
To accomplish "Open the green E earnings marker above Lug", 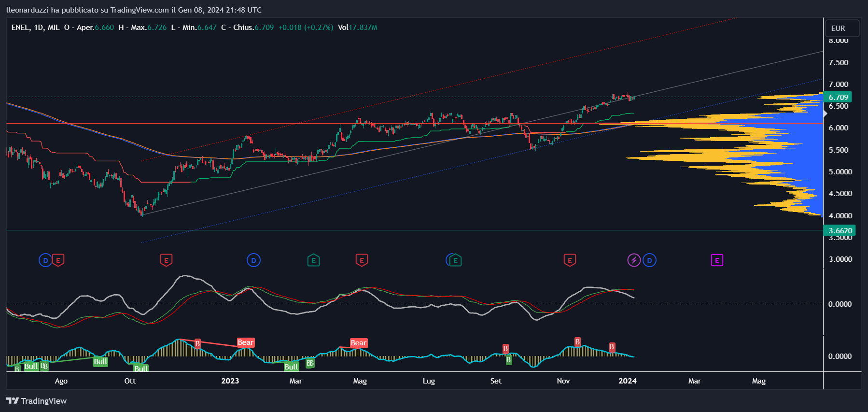I will pyautogui.click(x=455, y=261).
